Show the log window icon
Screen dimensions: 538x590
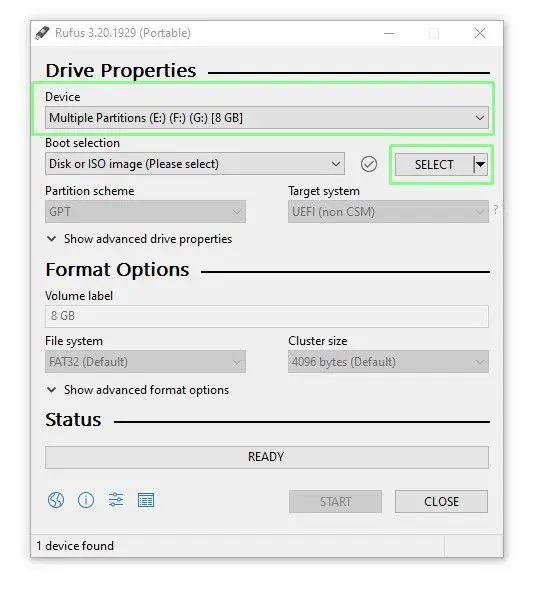point(146,500)
